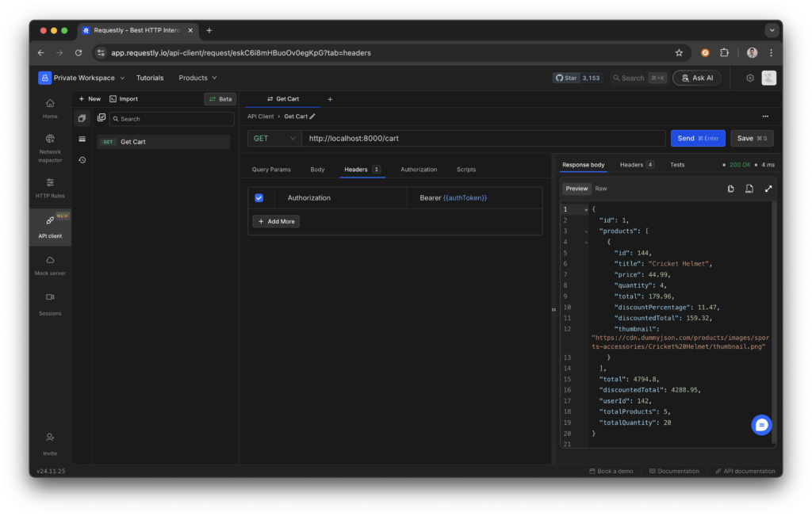Switch response view to Raw
The height and width of the screenshot is (516, 812).
pos(601,189)
